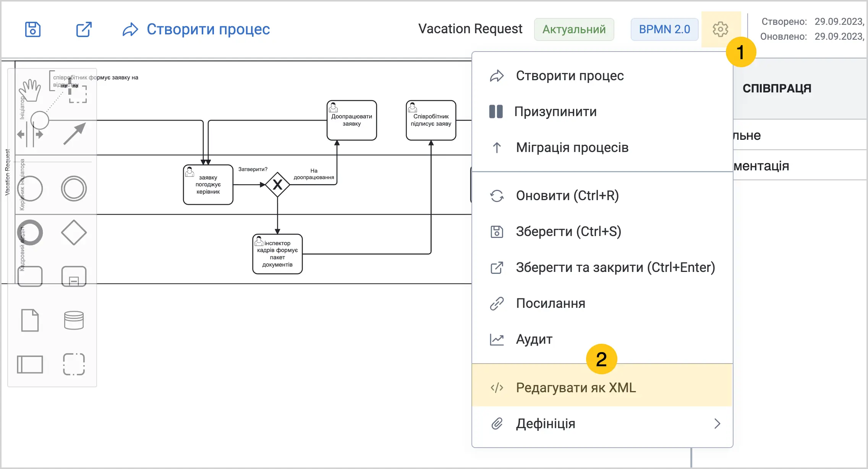The image size is (868, 469).
Task: Pick the task rounded rectangle in palette
Action: [x=30, y=277]
